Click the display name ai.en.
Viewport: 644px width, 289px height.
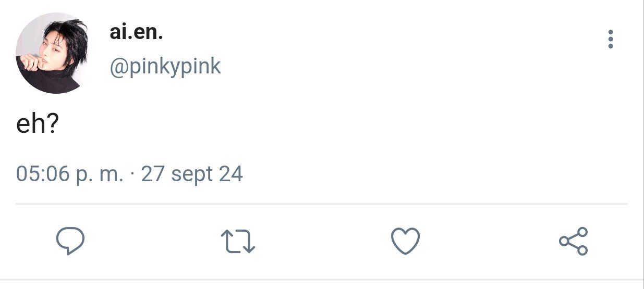click(x=136, y=32)
